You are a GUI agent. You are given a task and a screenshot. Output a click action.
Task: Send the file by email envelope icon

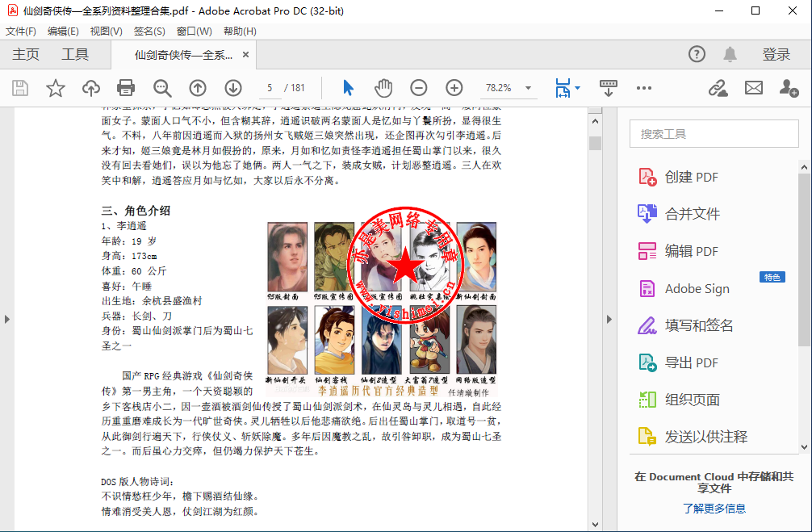click(x=754, y=88)
